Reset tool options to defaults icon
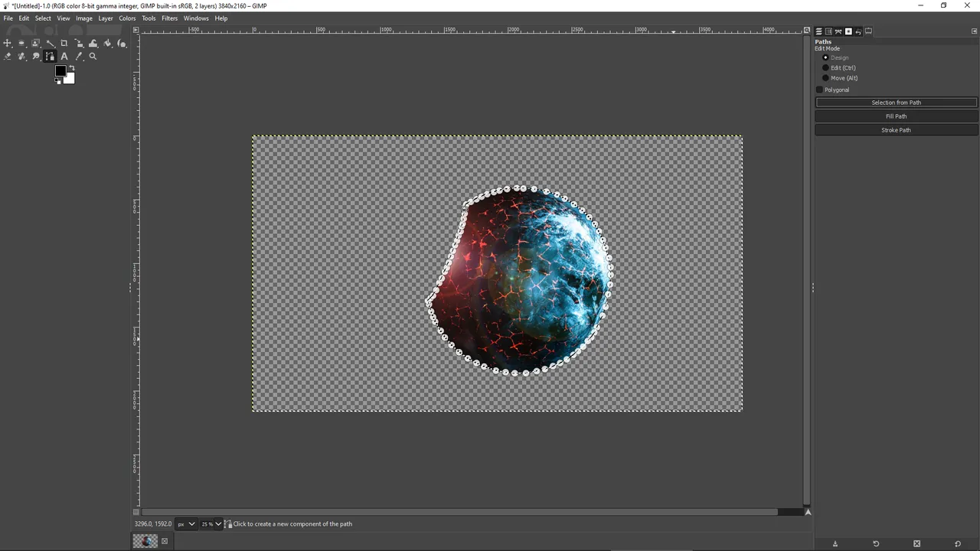980x551 pixels. click(957, 543)
